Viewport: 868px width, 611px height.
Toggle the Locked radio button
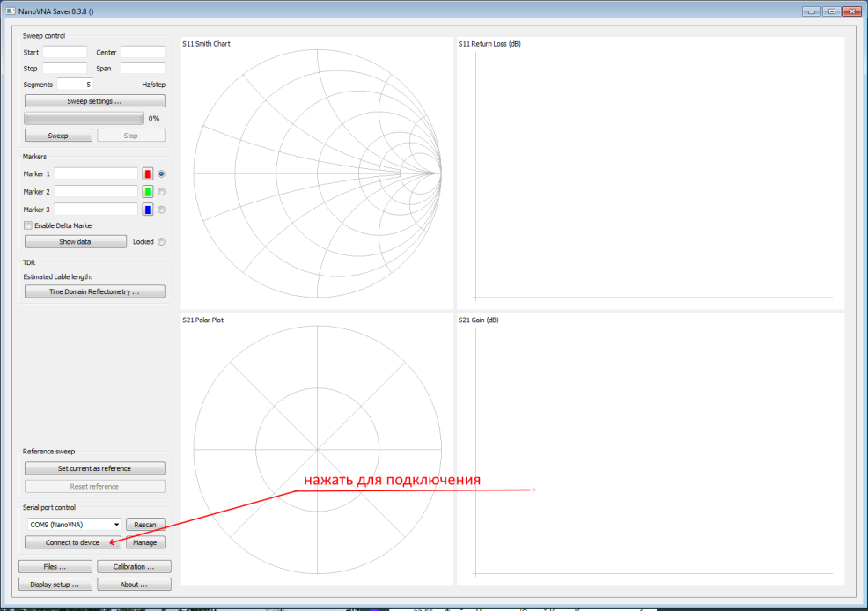click(162, 242)
